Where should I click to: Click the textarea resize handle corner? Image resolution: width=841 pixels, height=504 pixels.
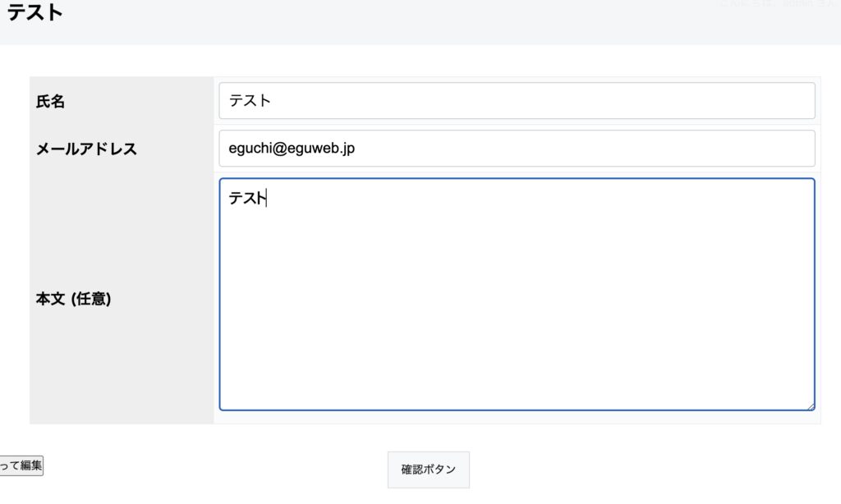pos(810,405)
